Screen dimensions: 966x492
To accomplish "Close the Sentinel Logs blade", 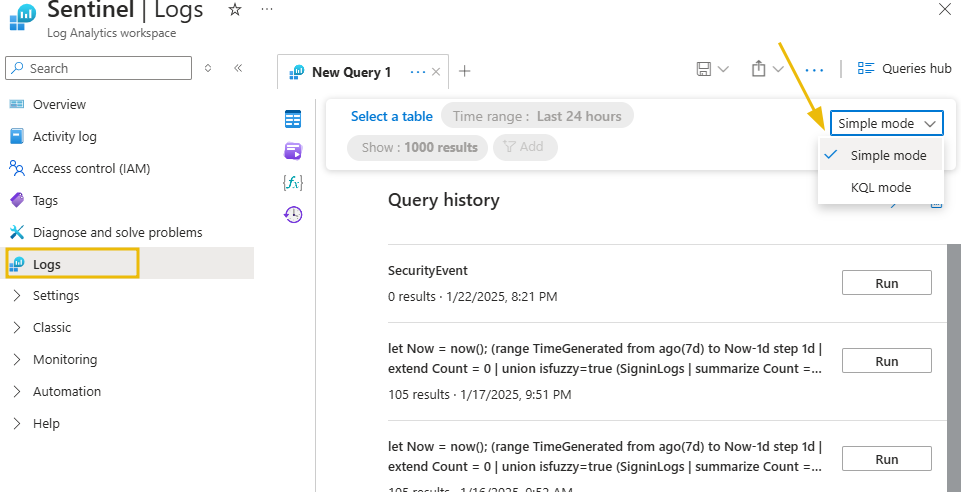I will (x=944, y=9).
